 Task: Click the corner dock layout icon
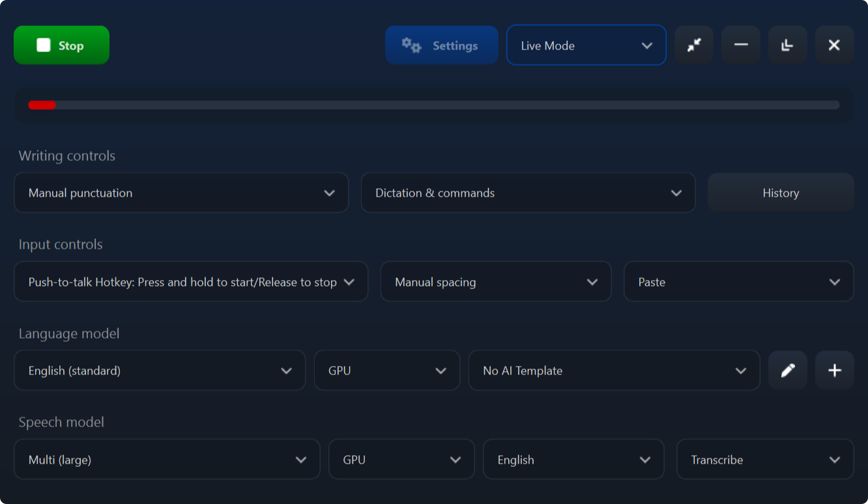pos(787,45)
